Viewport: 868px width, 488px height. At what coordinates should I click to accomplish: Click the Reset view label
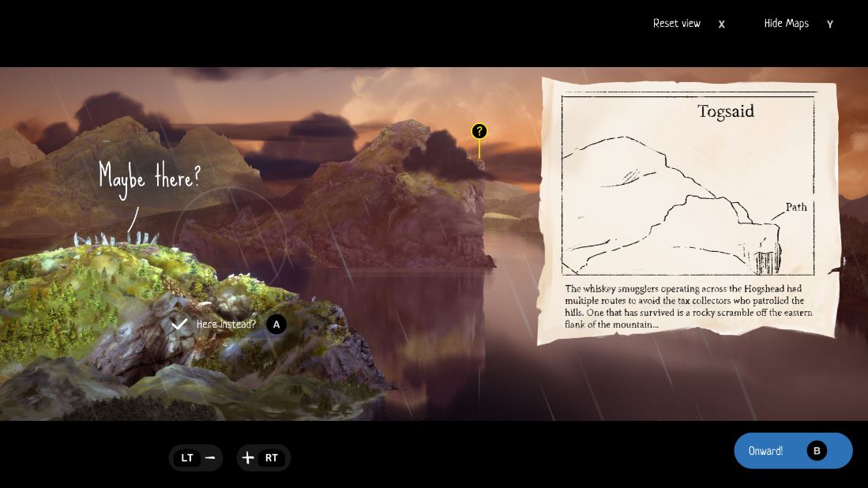point(676,23)
